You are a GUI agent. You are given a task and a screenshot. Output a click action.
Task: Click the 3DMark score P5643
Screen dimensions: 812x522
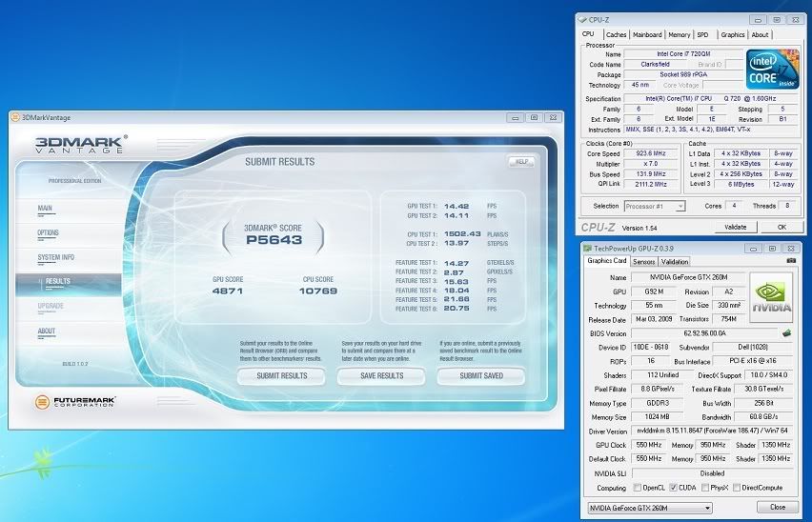274,239
